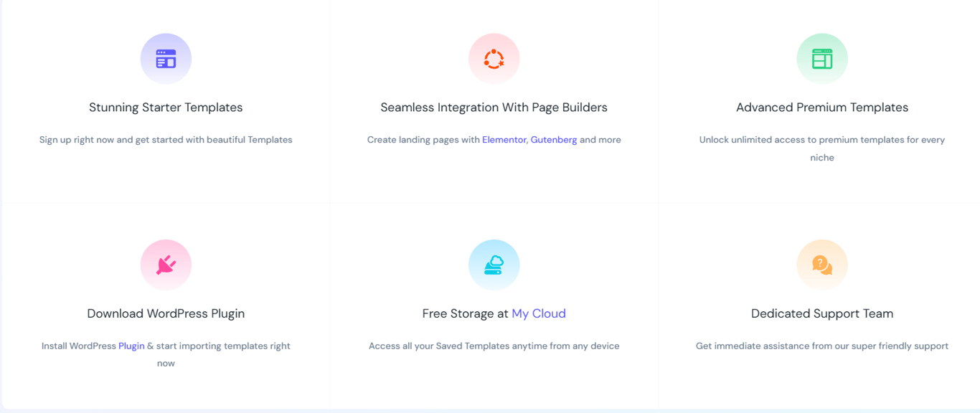
Task: Click the red page builder integration icon
Action: click(494, 59)
